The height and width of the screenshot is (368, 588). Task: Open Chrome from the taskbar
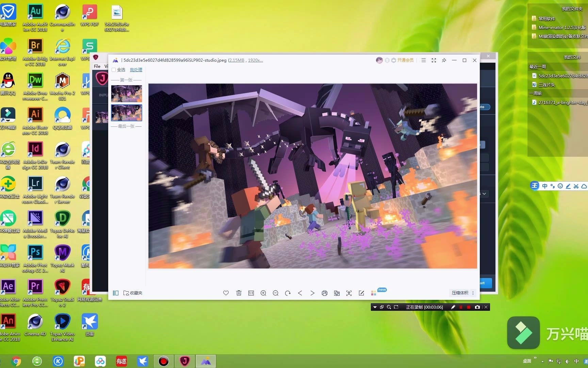pos(16,361)
